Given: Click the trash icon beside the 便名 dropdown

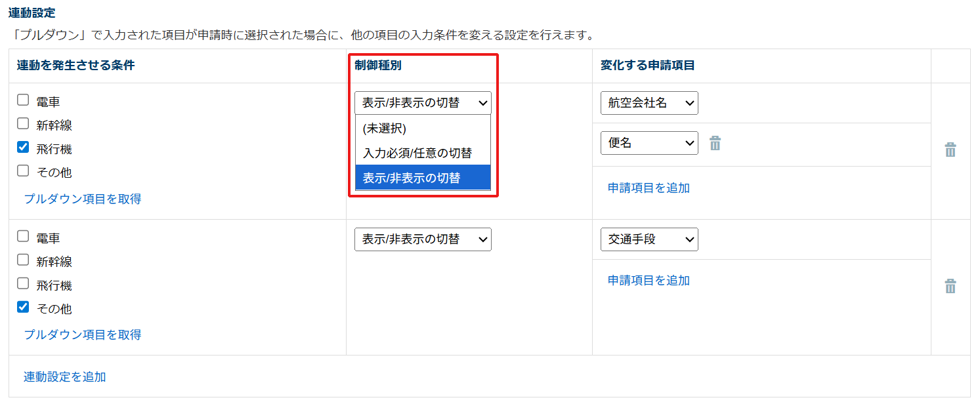Looking at the screenshot, I should [715, 143].
